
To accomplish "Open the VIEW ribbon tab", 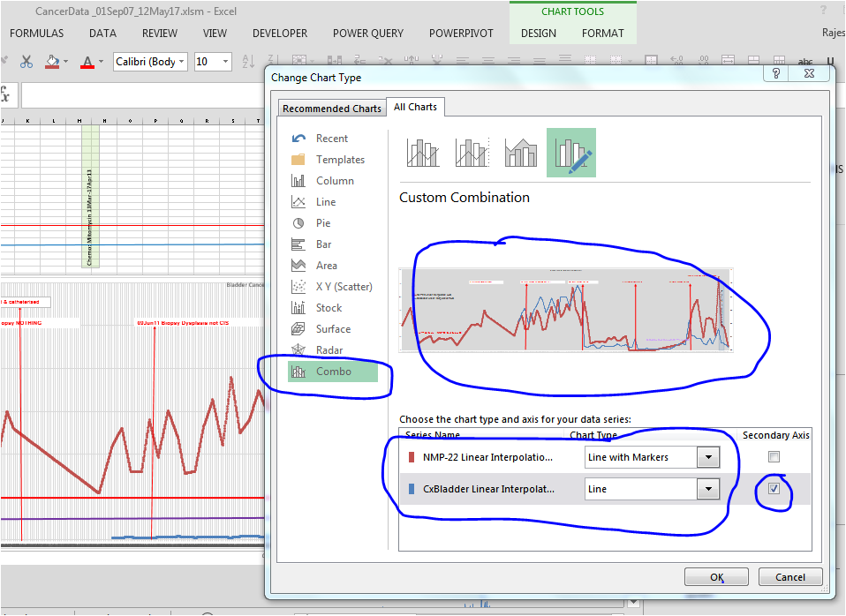I will 215,34.
